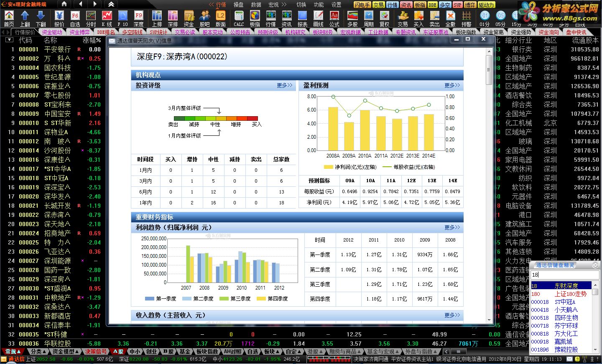Switch to the 盘中快讯 tab
602x364 pixels.
576,32
